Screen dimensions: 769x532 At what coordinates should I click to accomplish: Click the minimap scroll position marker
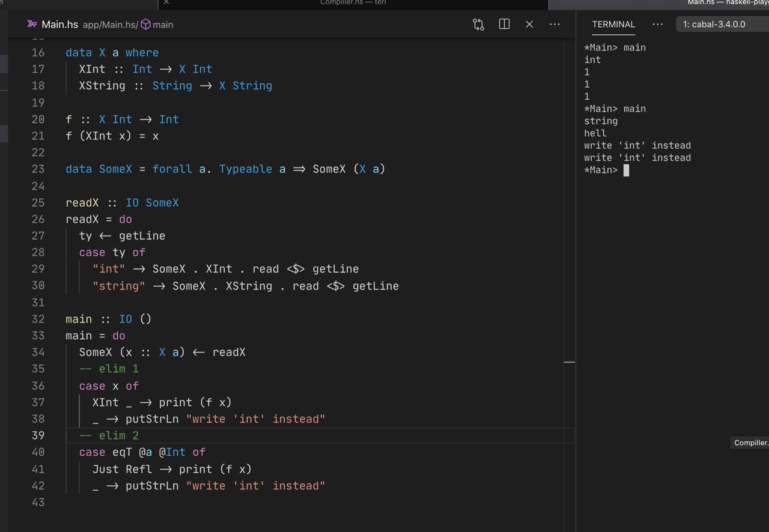569,362
